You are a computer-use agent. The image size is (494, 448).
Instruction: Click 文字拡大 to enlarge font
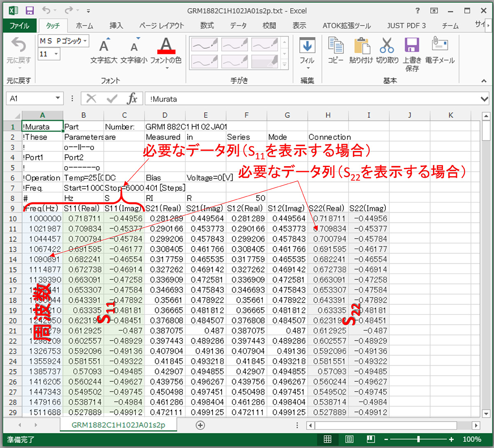click(x=104, y=50)
